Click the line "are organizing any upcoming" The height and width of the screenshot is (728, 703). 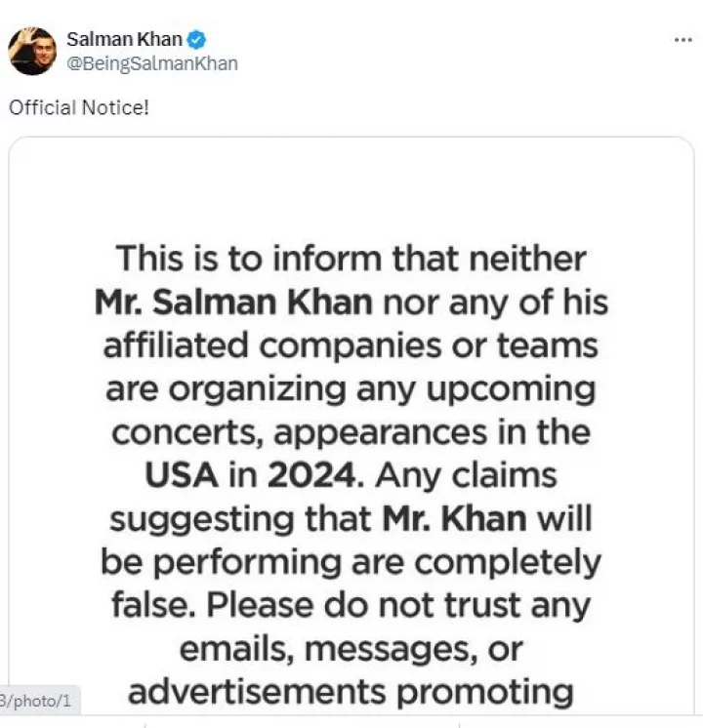(x=351, y=388)
